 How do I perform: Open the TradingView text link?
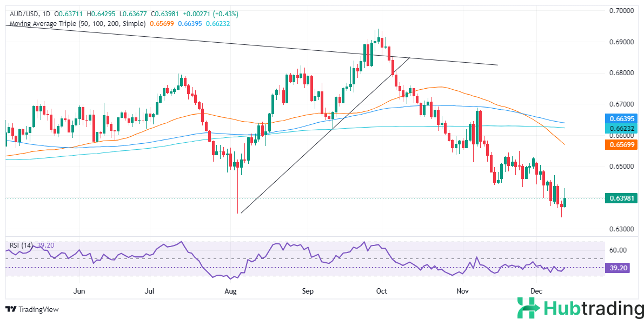[38, 310]
